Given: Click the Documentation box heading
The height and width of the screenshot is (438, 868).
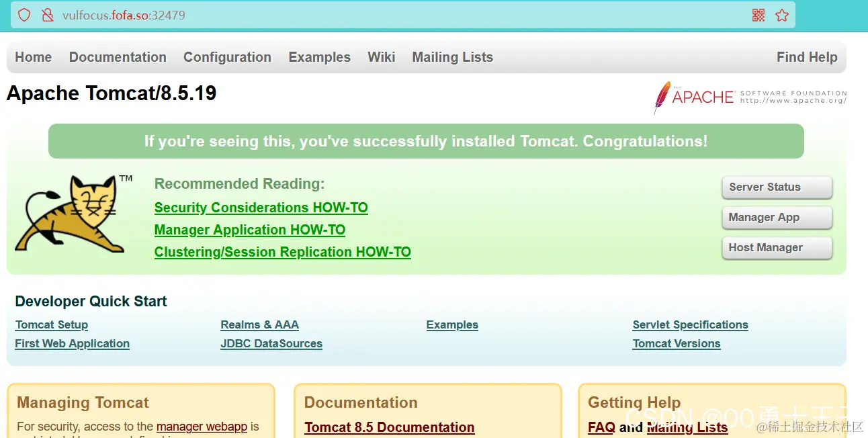Looking at the screenshot, I should pos(361,403).
